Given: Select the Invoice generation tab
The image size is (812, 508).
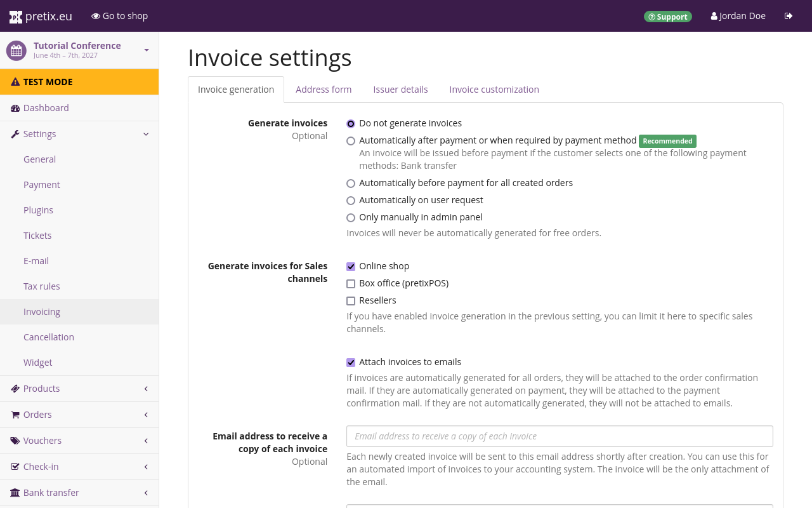Looking at the screenshot, I should [x=236, y=90].
